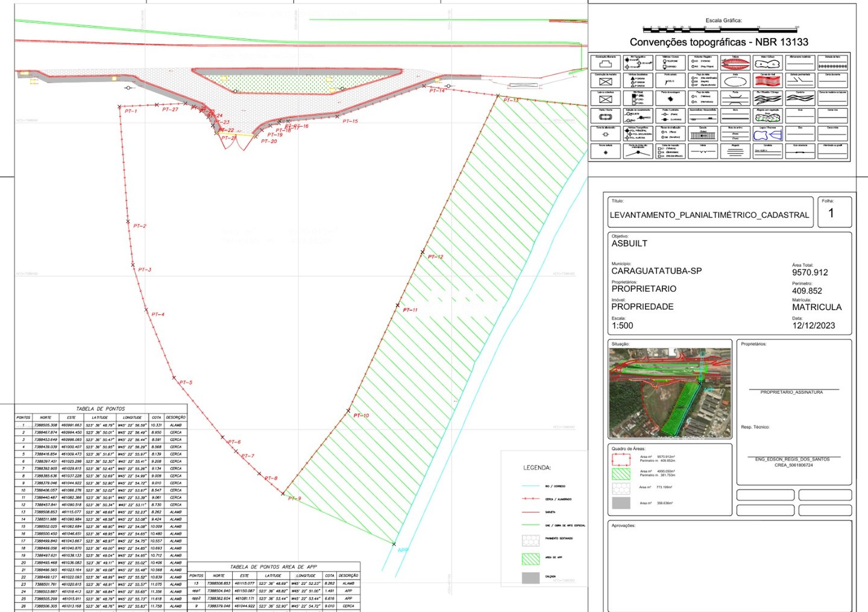Click the green-dotted Alagado com vegetação symbol
Screen dimensions: 868x612
[767, 117]
